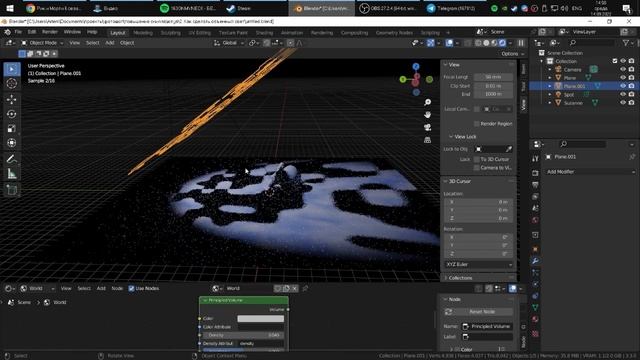
Task: Toggle the X-ray icon in viewport header
Action: 468,43
